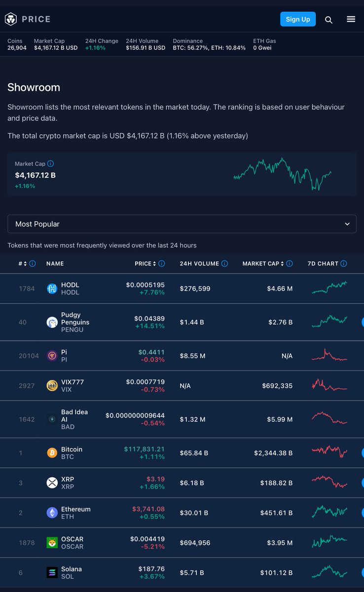Click Pudgy Penguins 7-day sparkline chart
Image resolution: width=364 pixels, height=592 pixels.
pyautogui.click(x=329, y=322)
